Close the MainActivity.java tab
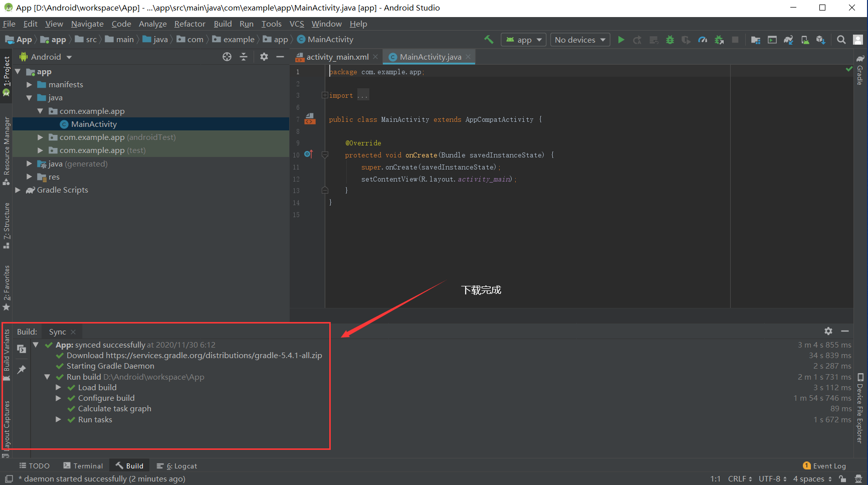Image resolution: width=868 pixels, height=485 pixels. click(468, 57)
